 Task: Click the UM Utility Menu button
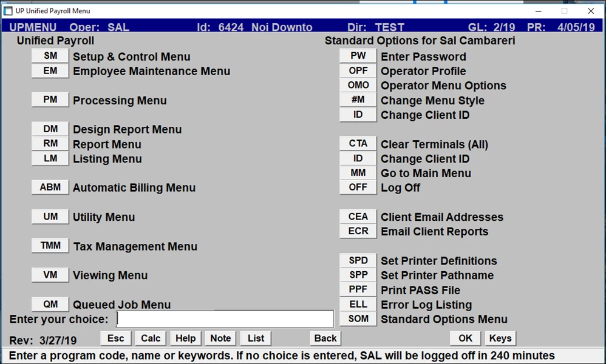(x=50, y=217)
